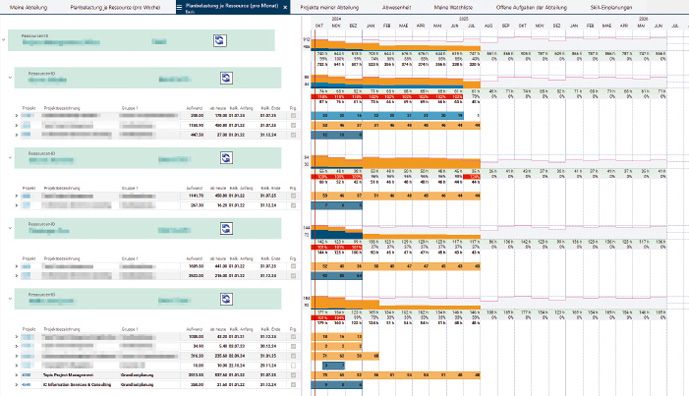This screenshot has height=396, width=689.
Task: Click Tepis Project Management project name
Action: pos(68,375)
